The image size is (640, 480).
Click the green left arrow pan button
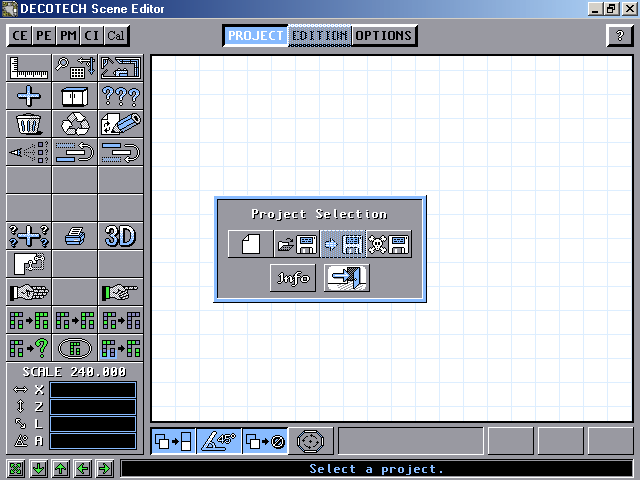point(83,468)
